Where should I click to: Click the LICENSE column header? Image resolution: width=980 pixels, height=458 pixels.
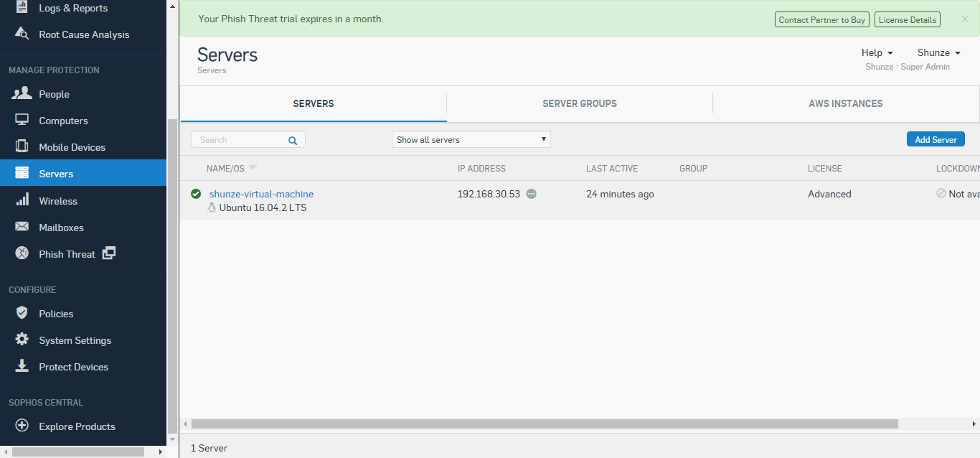825,169
